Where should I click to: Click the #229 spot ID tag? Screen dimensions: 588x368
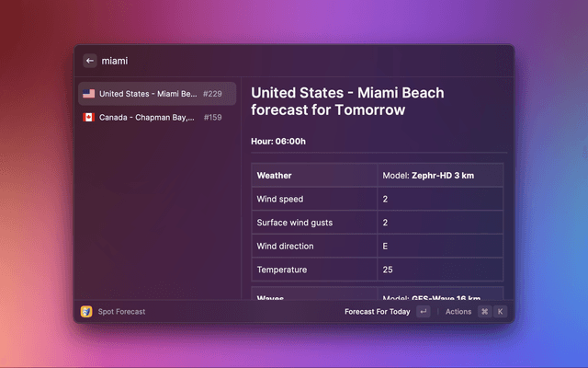[212, 94]
